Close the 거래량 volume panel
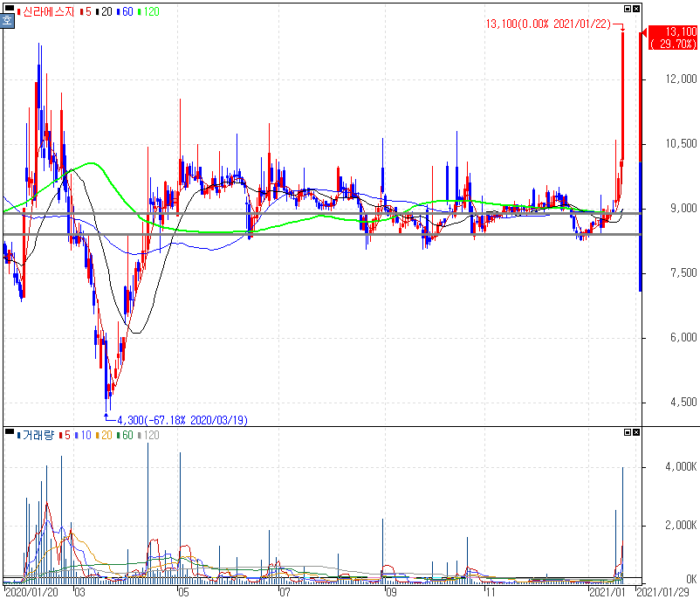This screenshot has height=599, width=700. coord(636,432)
